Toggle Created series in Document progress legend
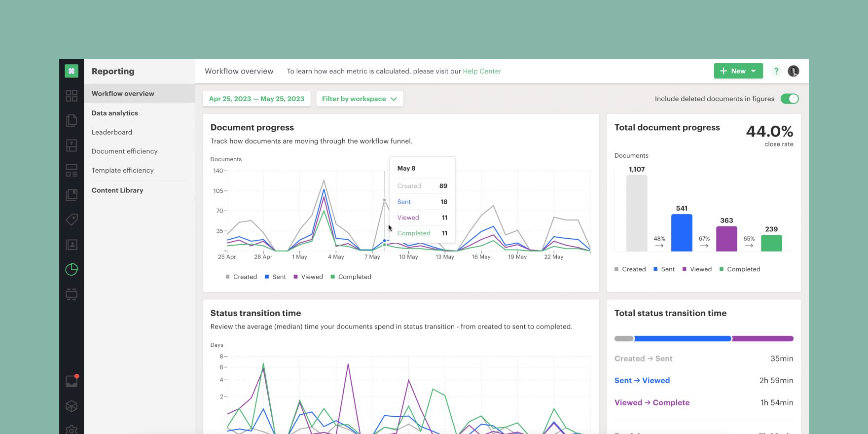Screen dimensions: 868x434 (x=241, y=277)
